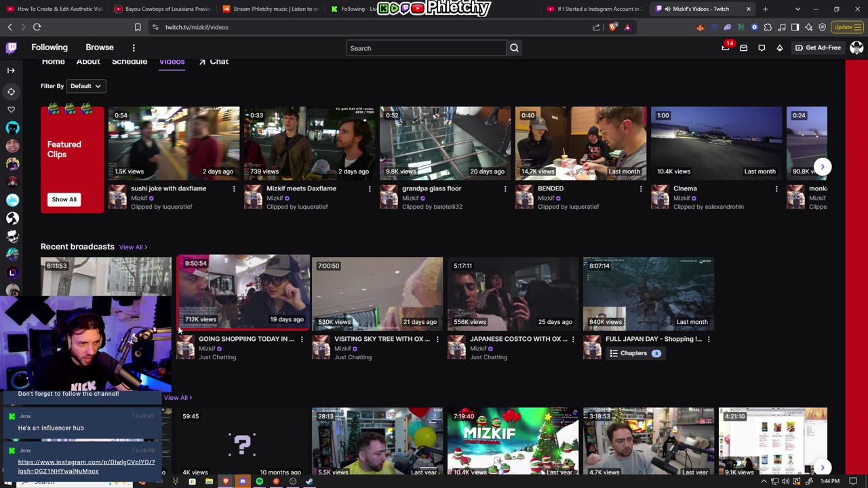Screen dimensions: 868x488
Task: Open the 7:19:40 Mizkif Christmas video thumbnail
Action: pyautogui.click(x=513, y=442)
